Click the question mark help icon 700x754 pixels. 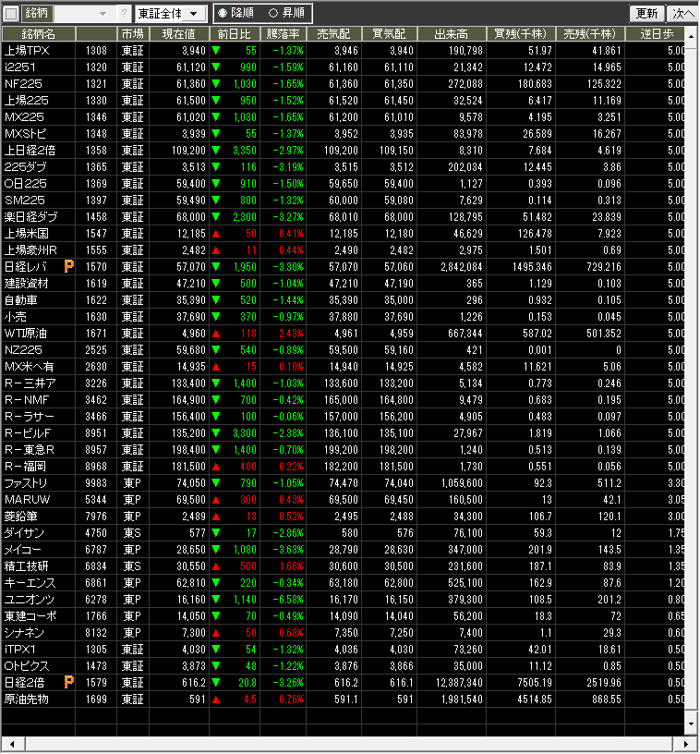tap(124, 14)
